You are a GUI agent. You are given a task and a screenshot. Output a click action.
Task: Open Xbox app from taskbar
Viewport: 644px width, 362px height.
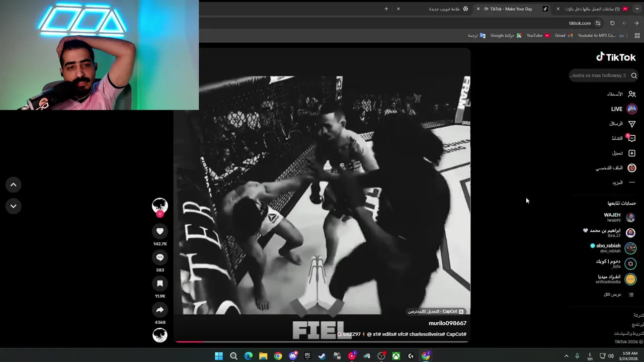pyautogui.click(x=396, y=356)
